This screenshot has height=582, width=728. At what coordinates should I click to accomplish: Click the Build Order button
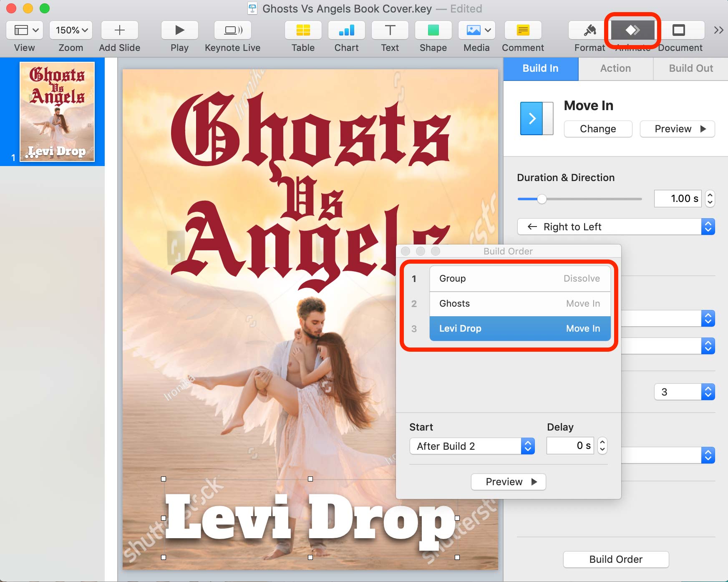[616, 559]
